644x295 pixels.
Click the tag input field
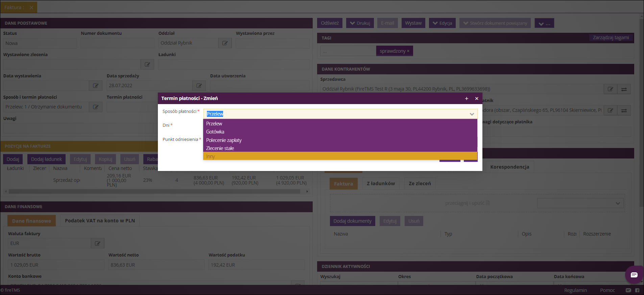click(348, 51)
